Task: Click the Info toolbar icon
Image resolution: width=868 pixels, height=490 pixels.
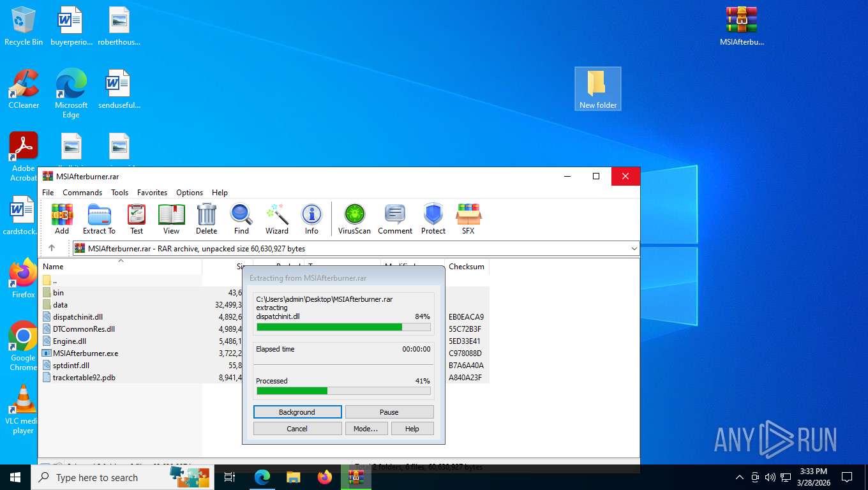Action: (x=311, y=219)
